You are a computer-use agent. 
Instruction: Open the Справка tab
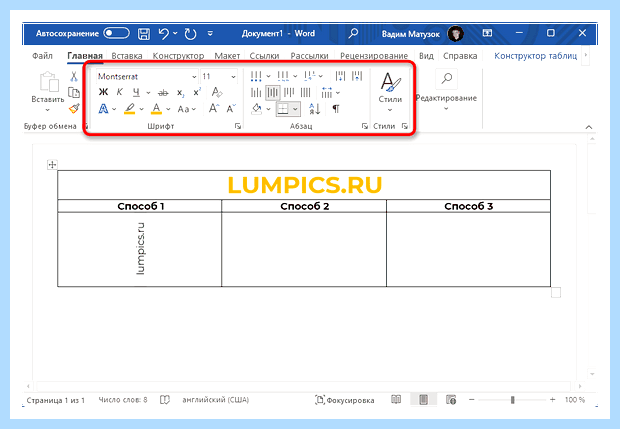point(460,56)
